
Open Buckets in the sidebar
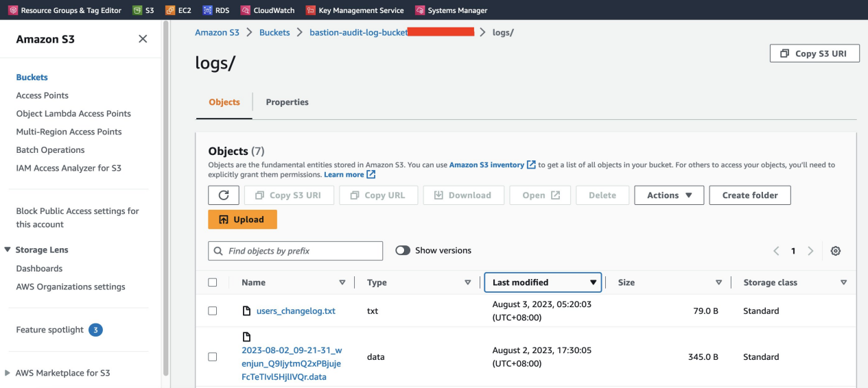click(32, 77)
